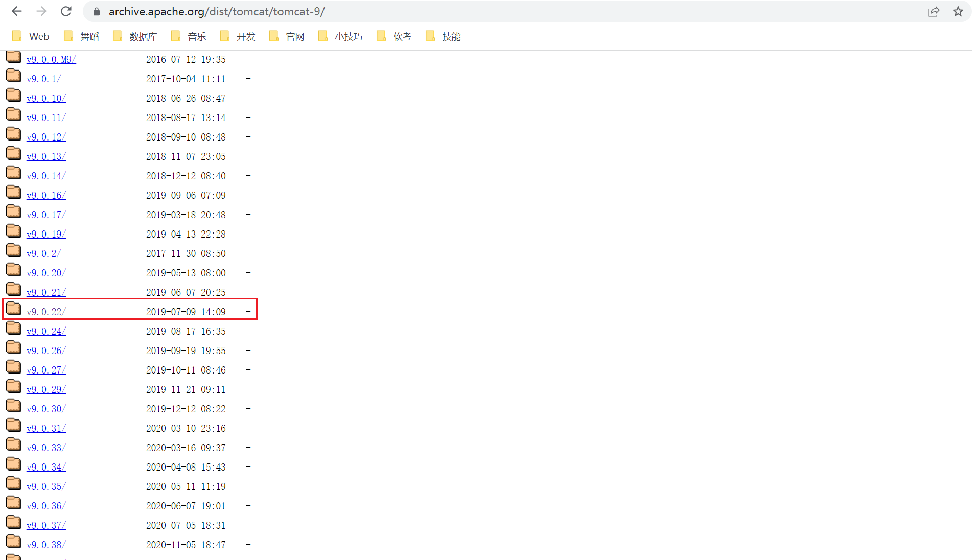The width and height of the screenshot is (972, 560).
Task: Click the folder icon beside v9.0.38/
Action: [x=14, y=542]
